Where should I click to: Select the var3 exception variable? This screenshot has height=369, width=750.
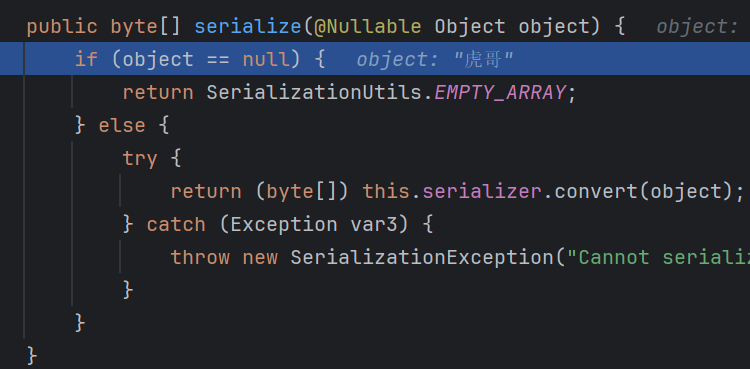click(x=374, y=224)
